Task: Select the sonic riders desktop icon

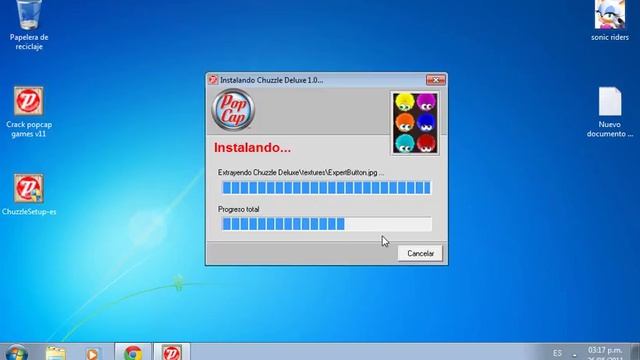Action: coord(610,20)
